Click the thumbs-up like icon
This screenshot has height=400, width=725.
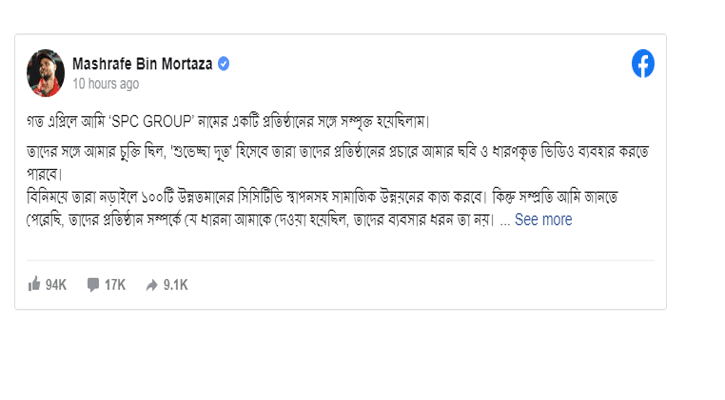pyautogui.click(x=34, y=285)
